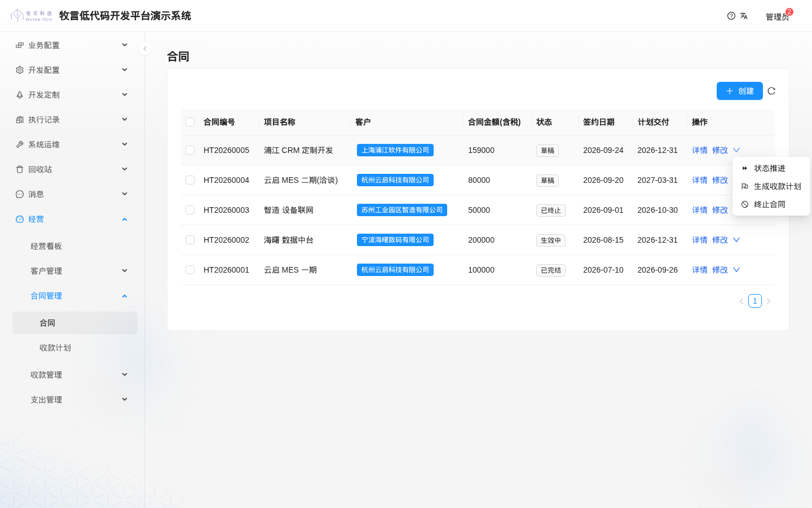The height and width of the screenshot is (508, 812).
Task: Go to previous page arrow
Action: click(x=742, y=301)
